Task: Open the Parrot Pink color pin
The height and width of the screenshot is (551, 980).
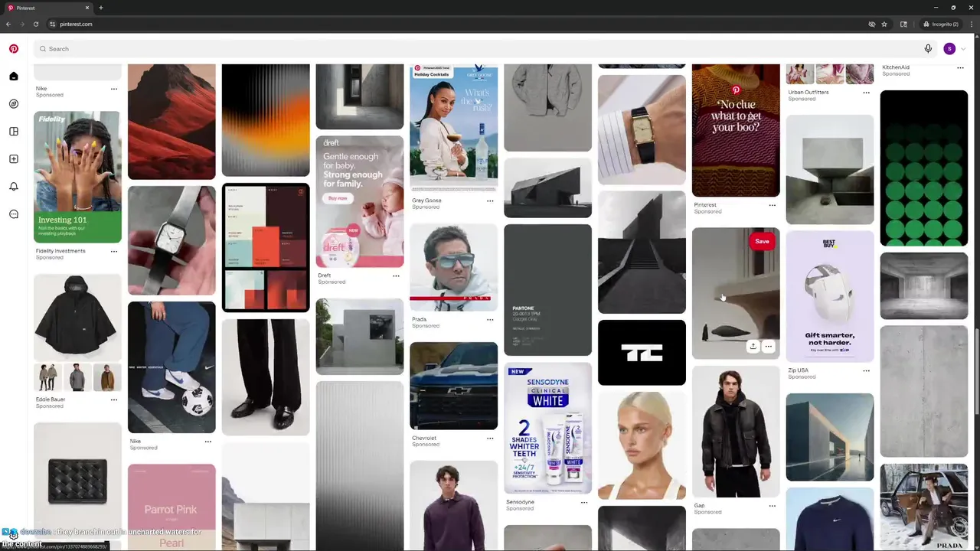Action: click(x=171, y=507)
